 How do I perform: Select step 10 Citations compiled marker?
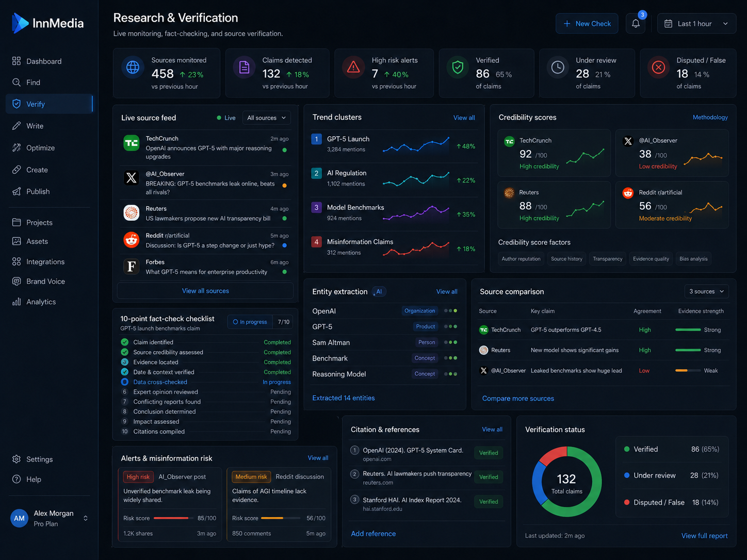click(x=124, y=432)
